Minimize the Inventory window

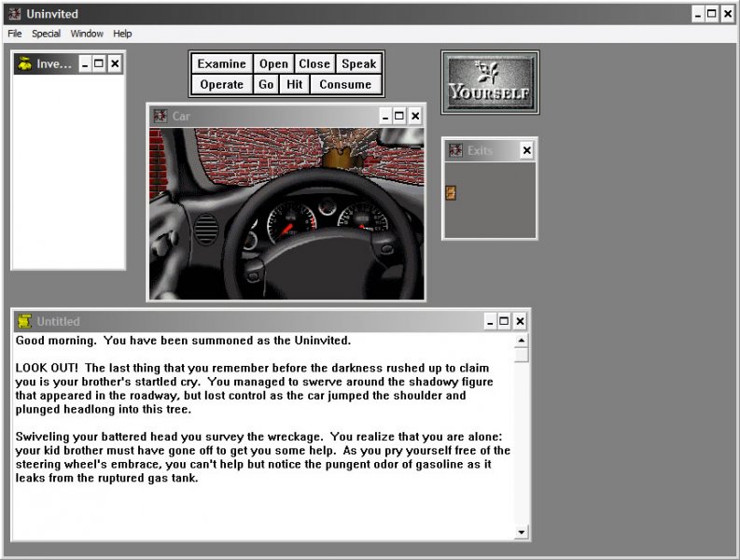85,63
